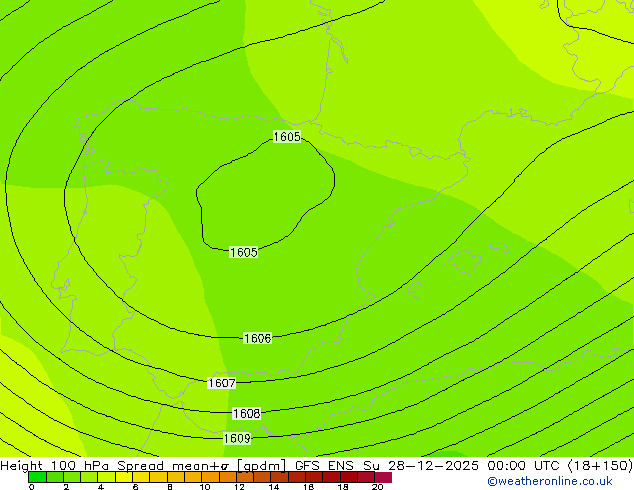634x490 pixels.
Task: Pick the amber legend swatch above 8
Action: (x=175, y=477)
